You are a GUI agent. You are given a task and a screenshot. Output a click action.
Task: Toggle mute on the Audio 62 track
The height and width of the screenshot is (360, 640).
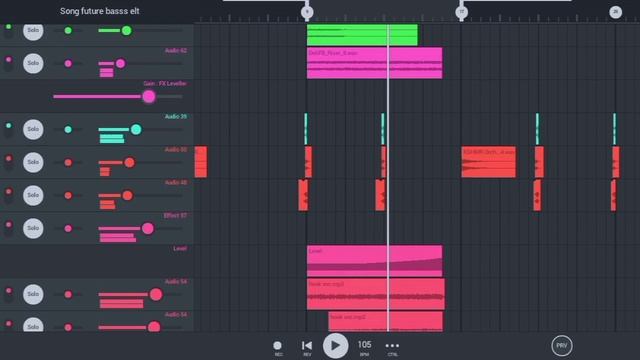click(9, 63)
